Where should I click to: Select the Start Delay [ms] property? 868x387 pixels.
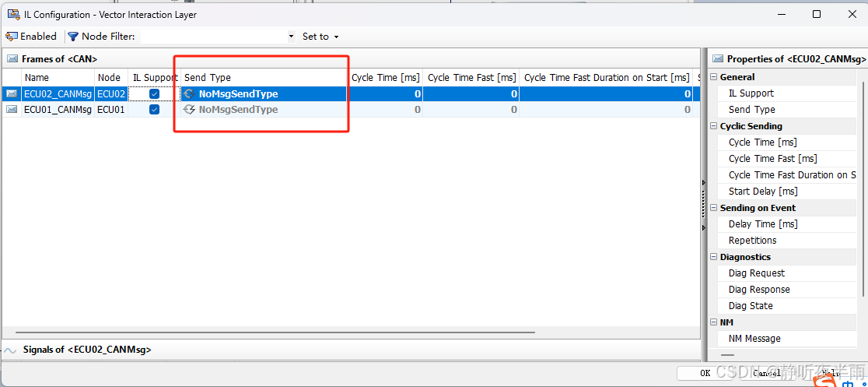pos(787,192)
